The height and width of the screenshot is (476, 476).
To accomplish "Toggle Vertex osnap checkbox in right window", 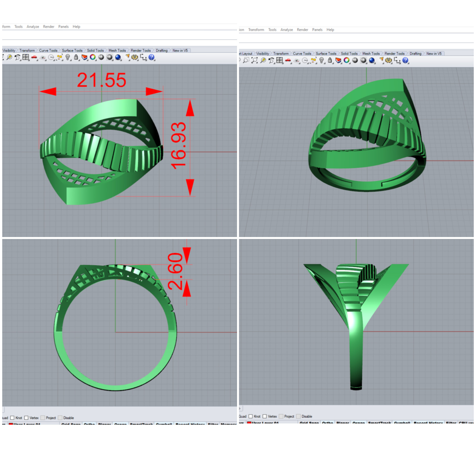I will point(265,416).
